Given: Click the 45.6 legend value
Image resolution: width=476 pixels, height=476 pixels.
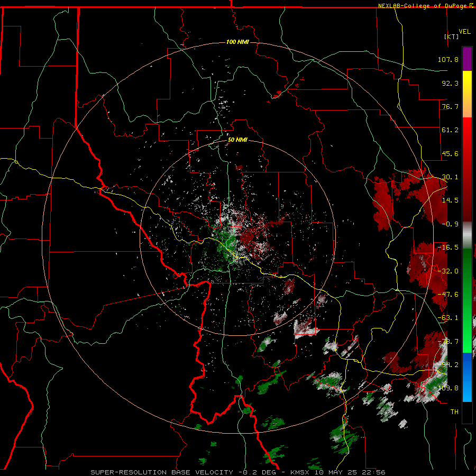Looking at the screenshot, I should pyautogui.click(x=450, y=153).
